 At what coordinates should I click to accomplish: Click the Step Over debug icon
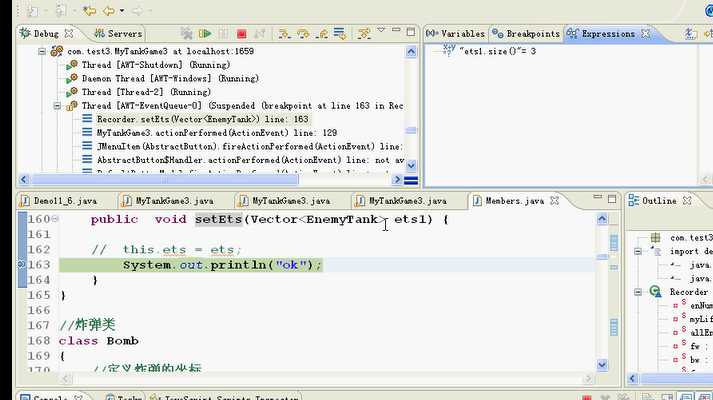click(303, 34)
